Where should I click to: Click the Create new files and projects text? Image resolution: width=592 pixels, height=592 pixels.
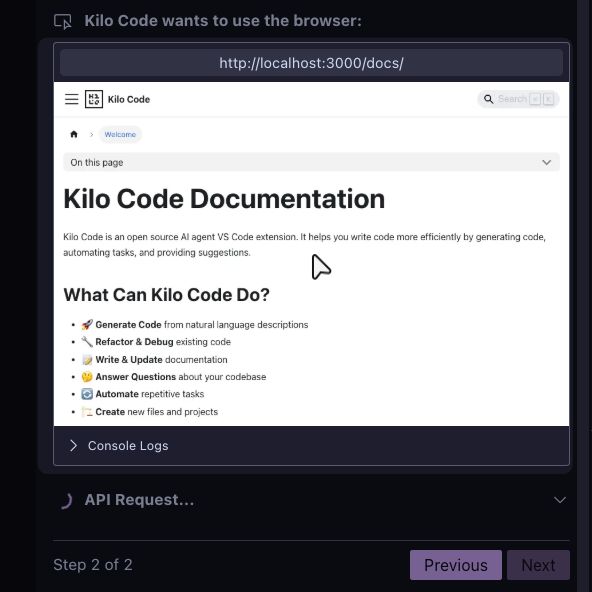click(x=157, y=412)
